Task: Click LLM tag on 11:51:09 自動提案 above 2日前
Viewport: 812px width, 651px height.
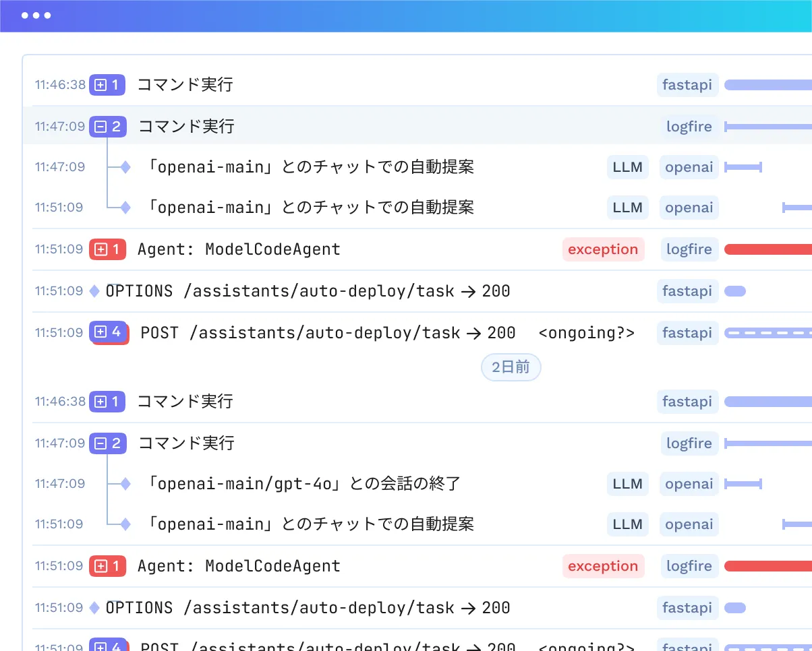Action: [x=628, y=208]
